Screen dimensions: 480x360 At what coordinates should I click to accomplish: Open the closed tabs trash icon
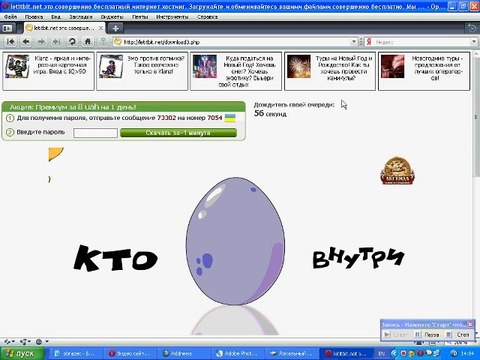coord(472,28)
